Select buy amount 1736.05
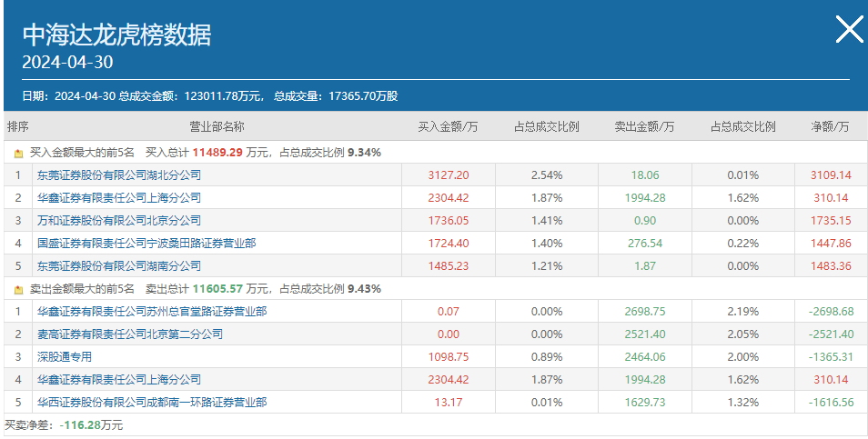The image size is (868, 439). coord(449,221)
